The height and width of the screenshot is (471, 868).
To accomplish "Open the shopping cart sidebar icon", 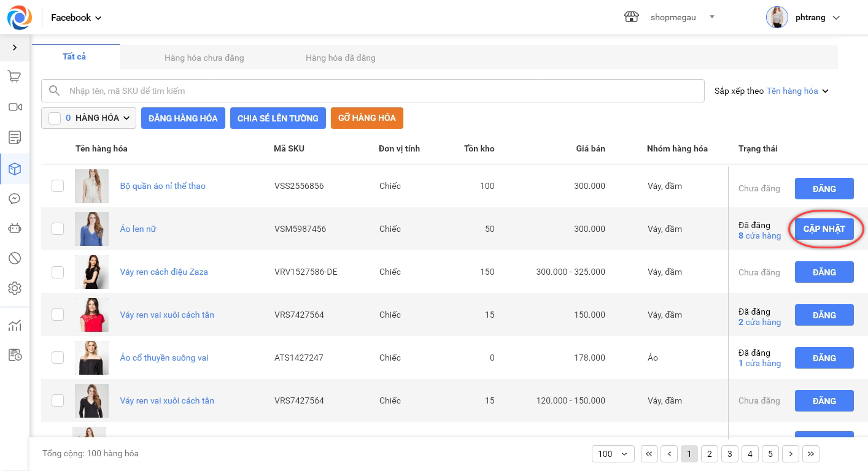I will (15, 77).
